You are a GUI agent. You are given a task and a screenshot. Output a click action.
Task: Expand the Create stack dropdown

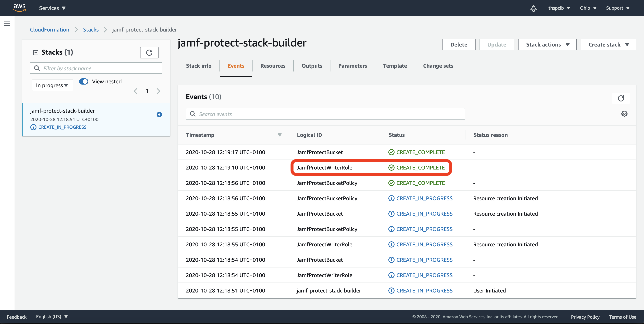point(608,45)
